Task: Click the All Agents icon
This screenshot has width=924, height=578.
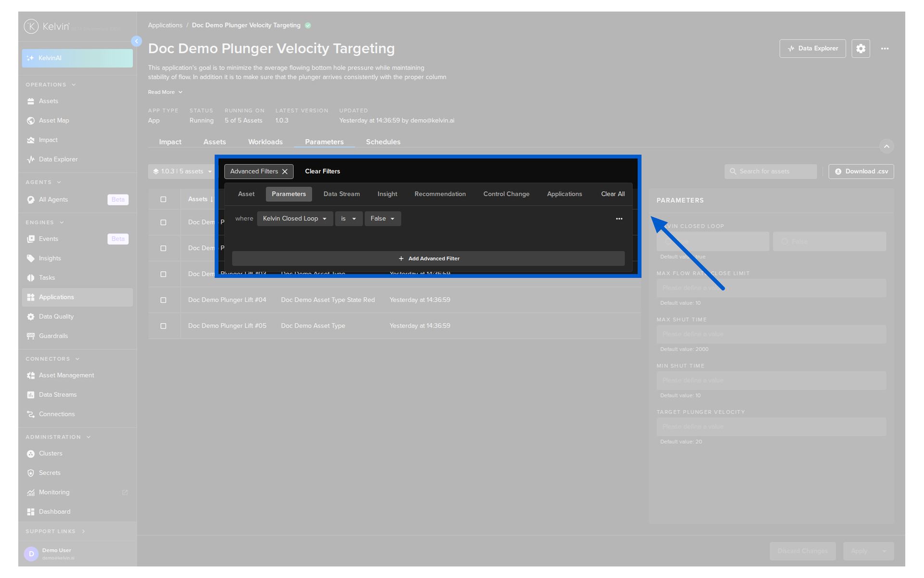Action: click(x=31, y=200)
